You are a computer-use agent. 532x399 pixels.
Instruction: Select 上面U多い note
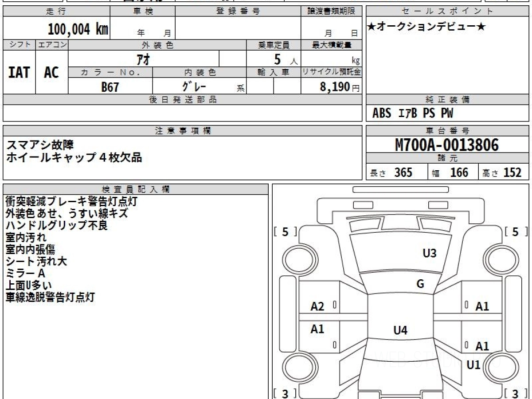[28, 286]
